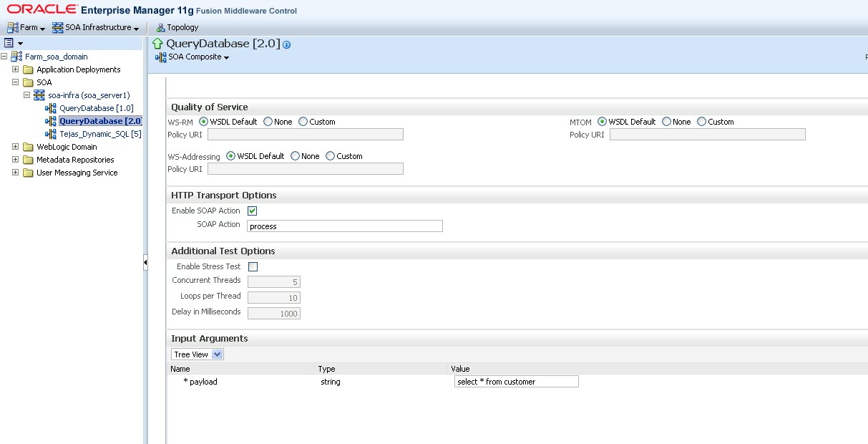Select QueryDatabase [1.0] in the tree

pyautogui.click(x=97, y=108)
